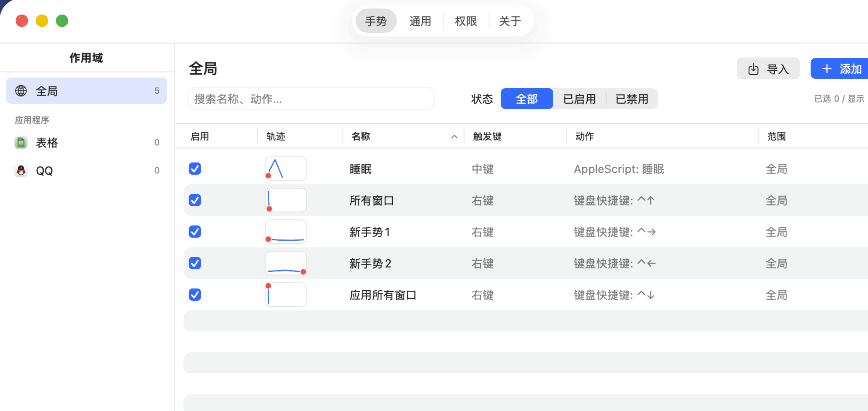Filter status by 已禁用
The width and height of the screenshot is (868, 411).
pyautogui.click(x=632, y=99)
